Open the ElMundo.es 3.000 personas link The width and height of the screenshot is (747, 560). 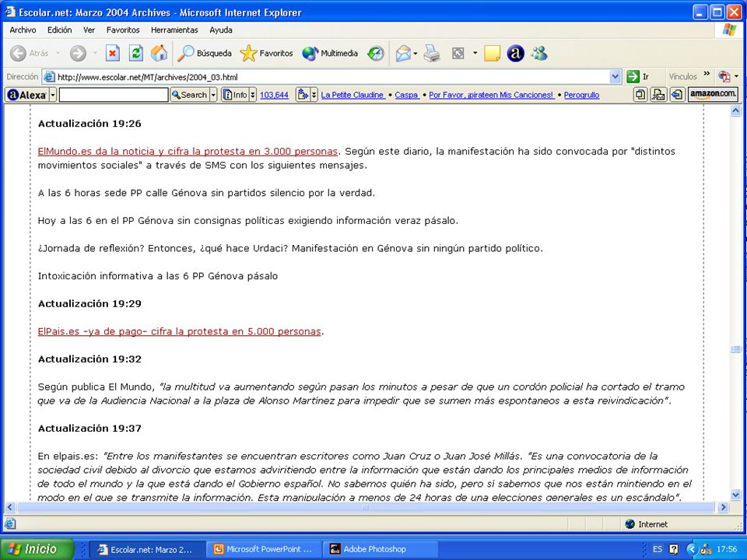[x=188, y=152]
